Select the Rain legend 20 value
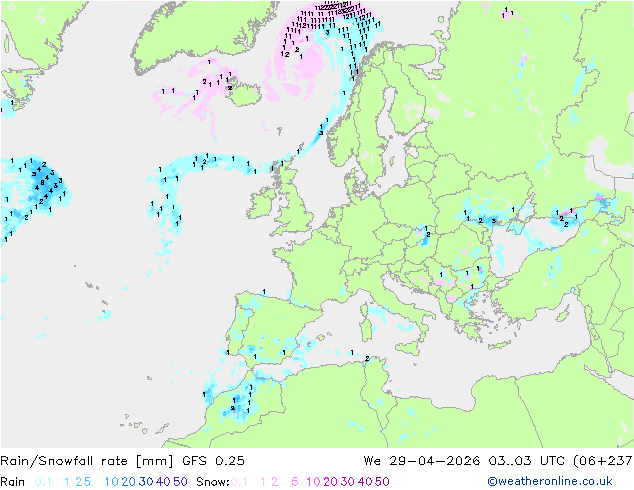The height and width of the screenshot is (490, 634). coord(129,482)
